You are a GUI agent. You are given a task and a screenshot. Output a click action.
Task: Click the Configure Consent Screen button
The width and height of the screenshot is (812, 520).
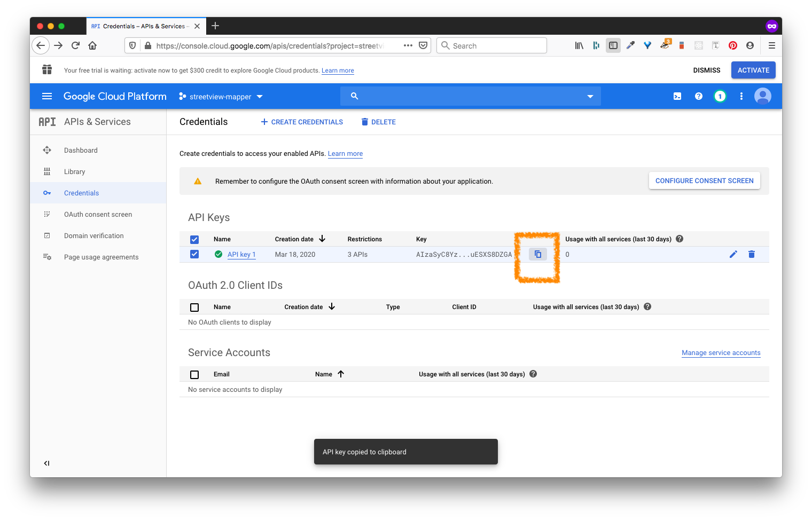(x=704, y=181)
